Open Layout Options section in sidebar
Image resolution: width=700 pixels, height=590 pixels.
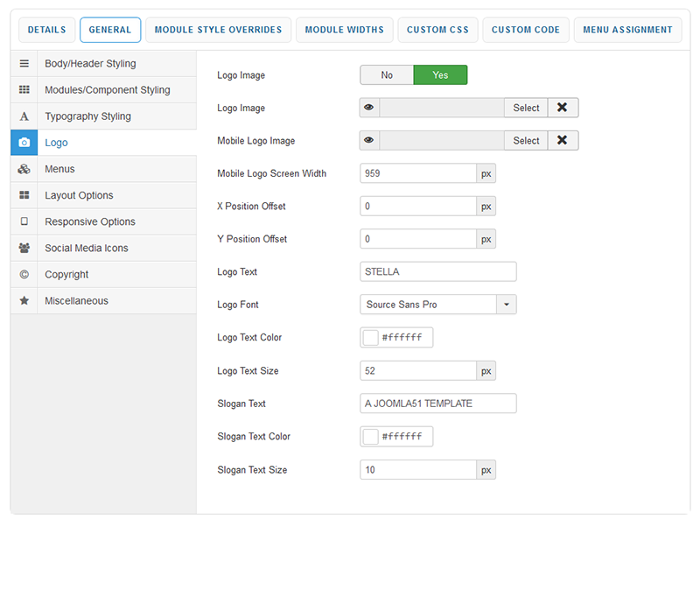[x=79, y=195]
